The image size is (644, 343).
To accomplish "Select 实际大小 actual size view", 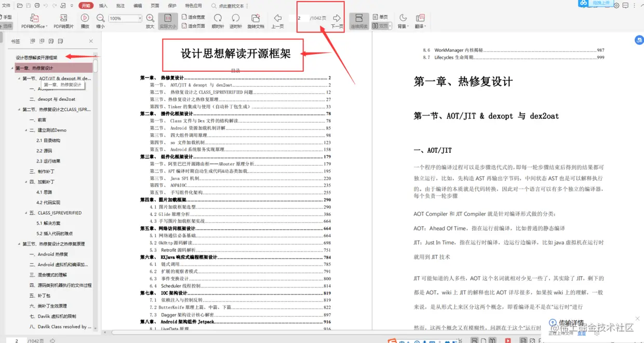I will pos(168,21).
